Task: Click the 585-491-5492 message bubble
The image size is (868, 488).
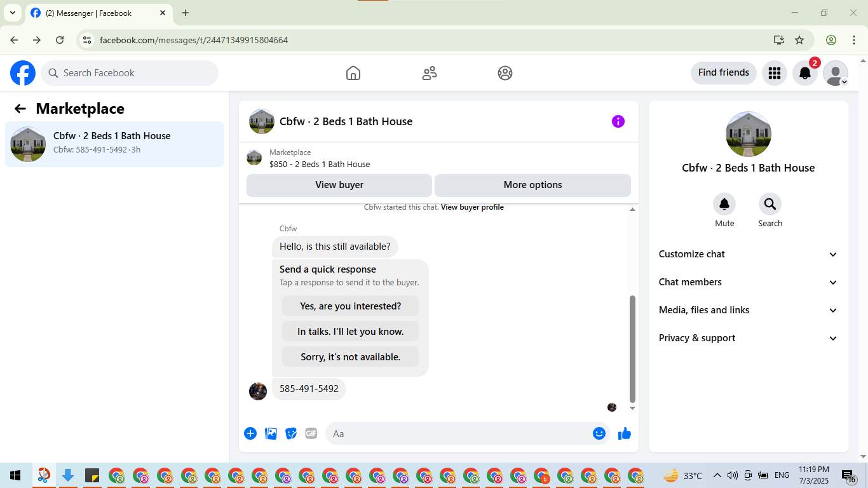Action: click(309, 389)
